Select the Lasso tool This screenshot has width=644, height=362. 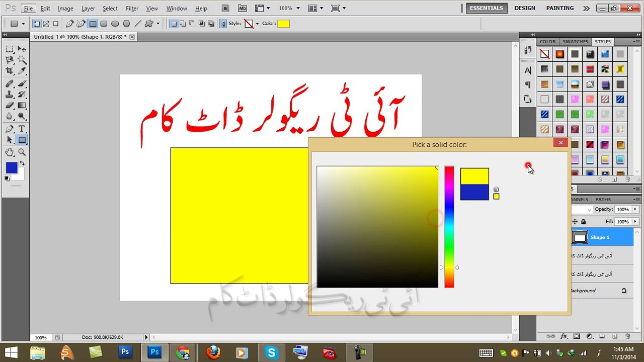pos(10,60)
